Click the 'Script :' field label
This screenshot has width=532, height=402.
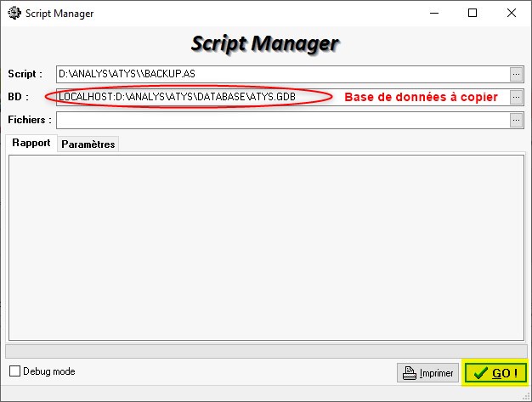tap(25, 75)
